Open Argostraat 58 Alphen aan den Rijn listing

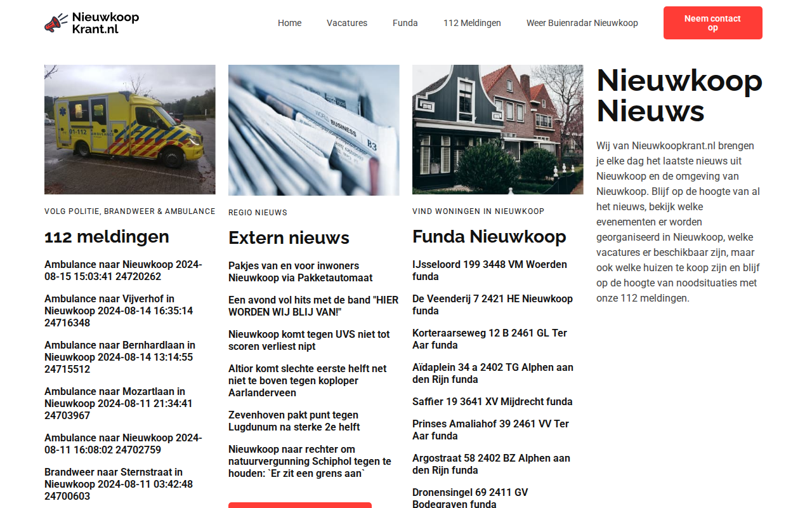pos(491,464)
